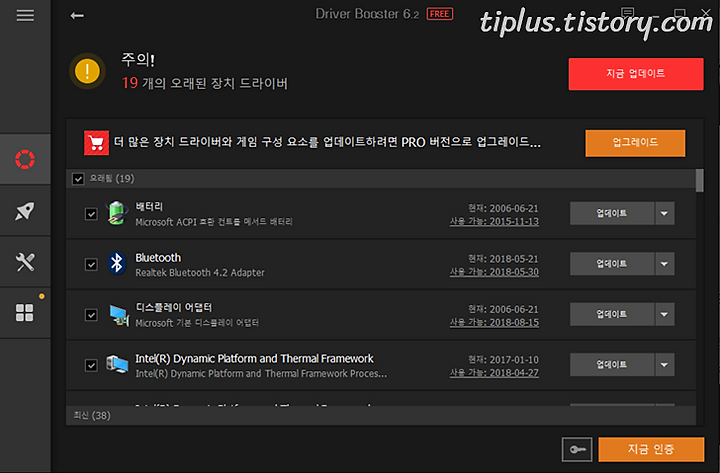Select the 배터리 device name
The image size is (720, 473).
(149, 207)
